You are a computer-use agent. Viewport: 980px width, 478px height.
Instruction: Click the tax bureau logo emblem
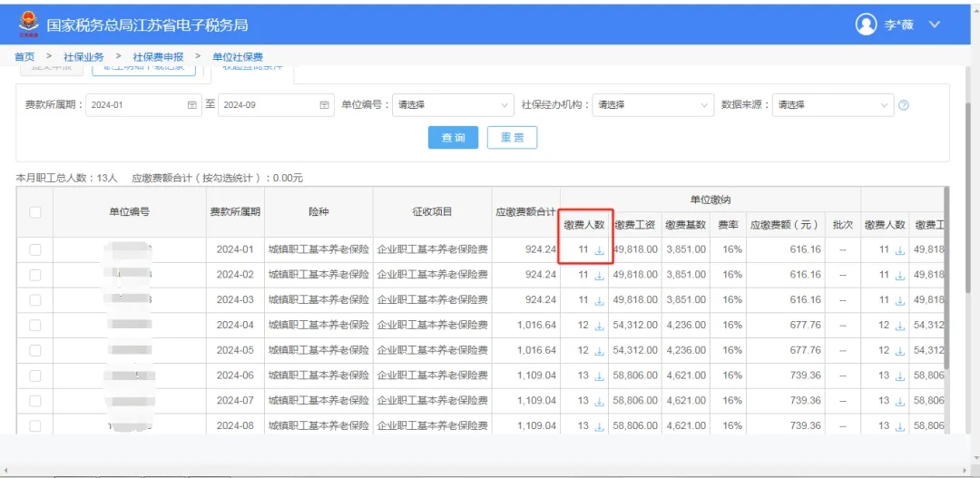coord(28,25)
